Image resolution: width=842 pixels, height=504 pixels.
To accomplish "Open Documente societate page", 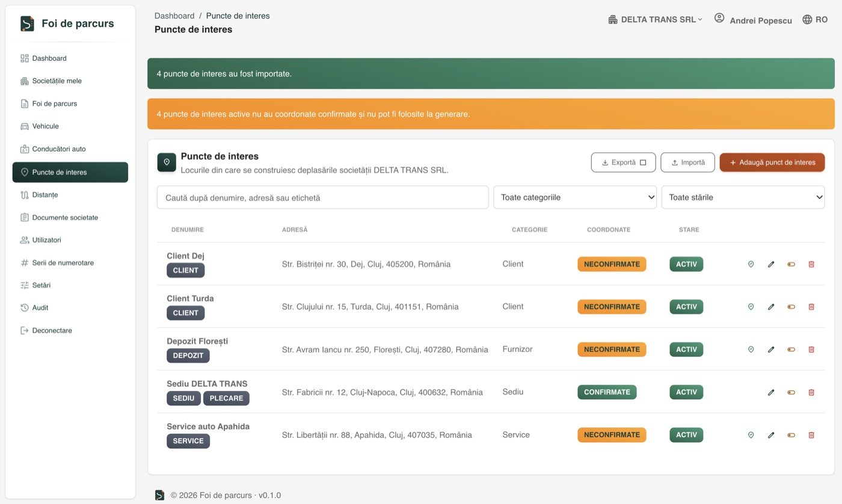I will point(70,218).
